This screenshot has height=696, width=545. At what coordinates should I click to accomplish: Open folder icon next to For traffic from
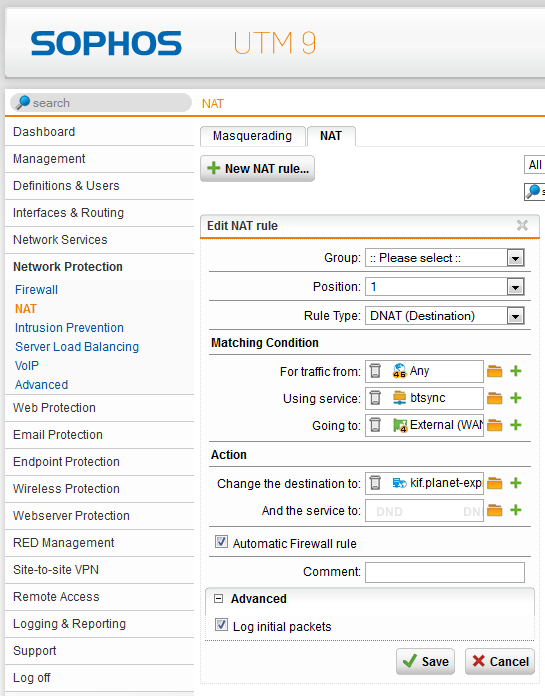[494, 371]
